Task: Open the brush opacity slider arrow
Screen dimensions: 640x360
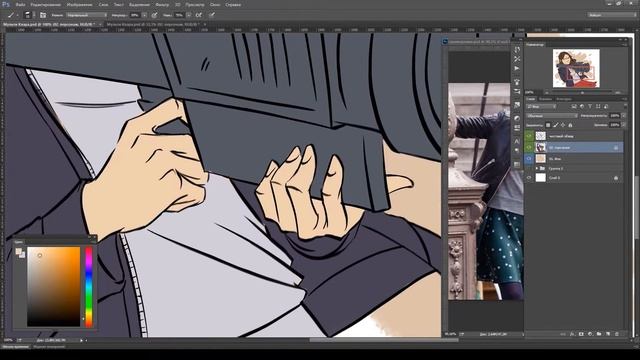Action: [144, 15]
